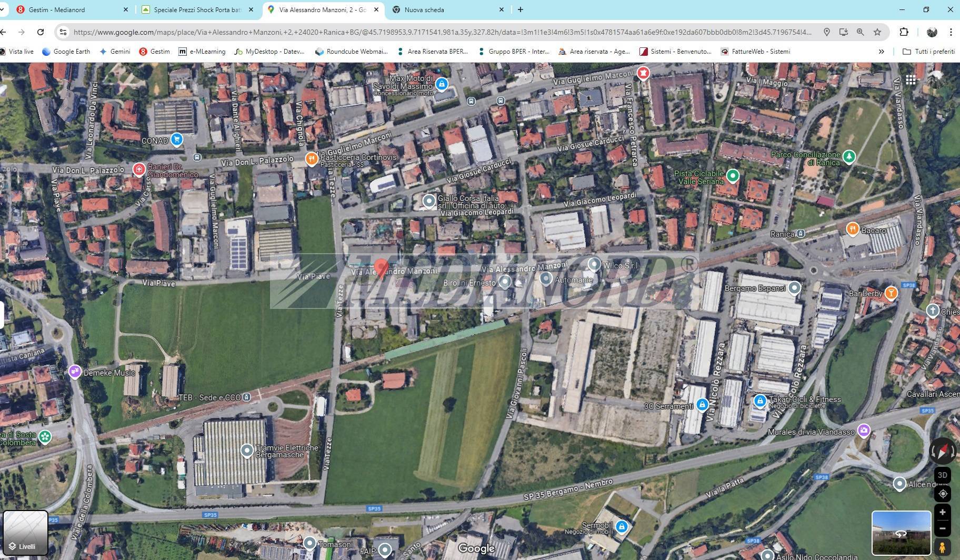The width and height of the screenshot is (960, 560).
Task: Click the red Via Alessandro Manzoni location pin
Action: pos(382,267)
